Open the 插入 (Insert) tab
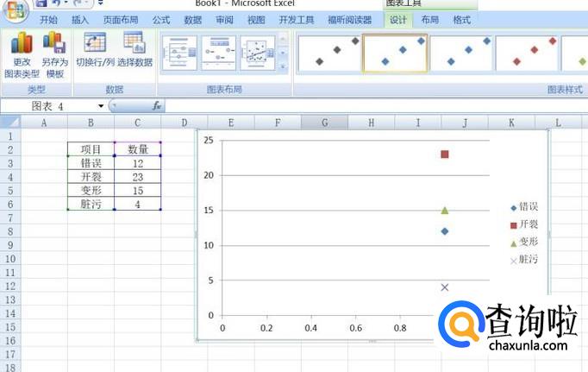The height and width of the screenshot is (372, 588). (x=80, y=20)
